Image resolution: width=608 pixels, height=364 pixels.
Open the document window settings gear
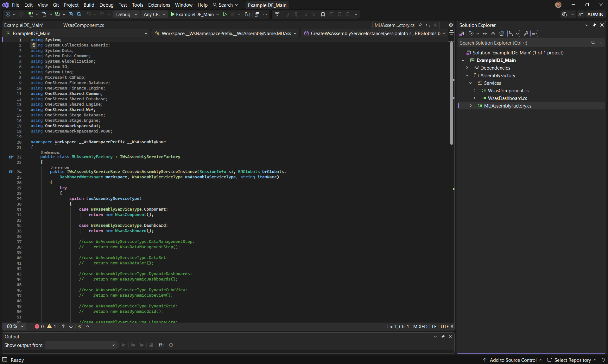point(451,25)
